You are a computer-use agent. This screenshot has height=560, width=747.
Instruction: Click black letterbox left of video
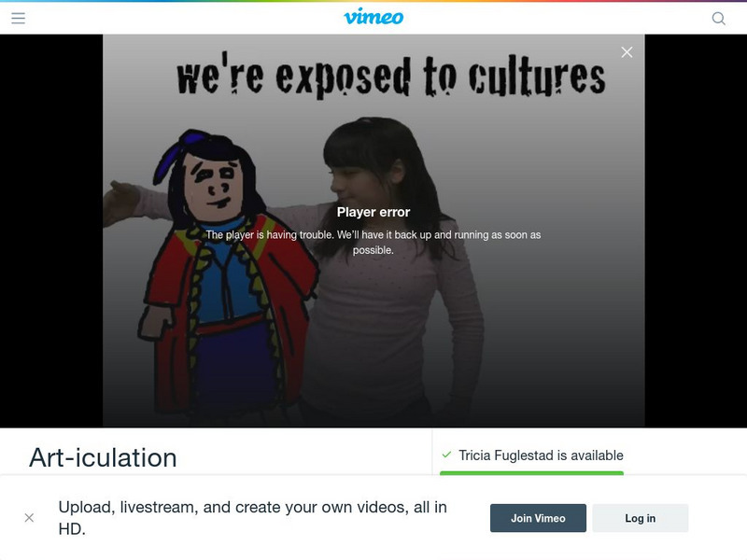(x=51, y=231)
